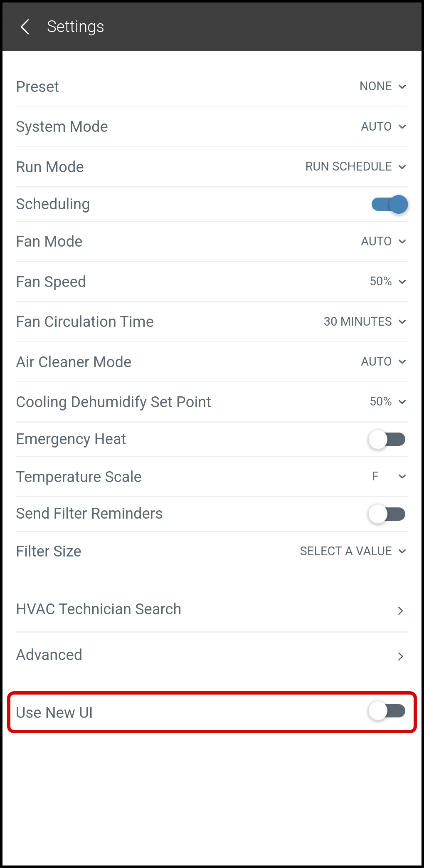This screenshot has width=424, height=868.
Task: Turn on Send Filter Reminders
Action: 387,514
